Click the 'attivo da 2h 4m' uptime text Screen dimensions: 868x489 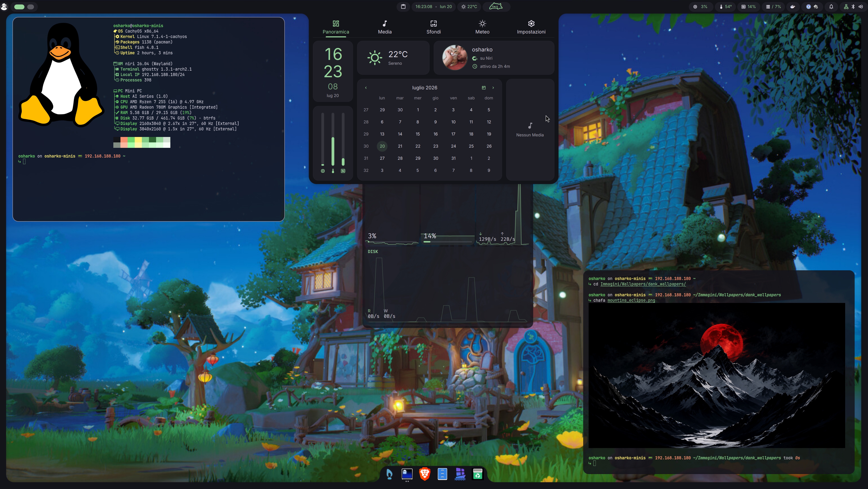coord(495,66)
